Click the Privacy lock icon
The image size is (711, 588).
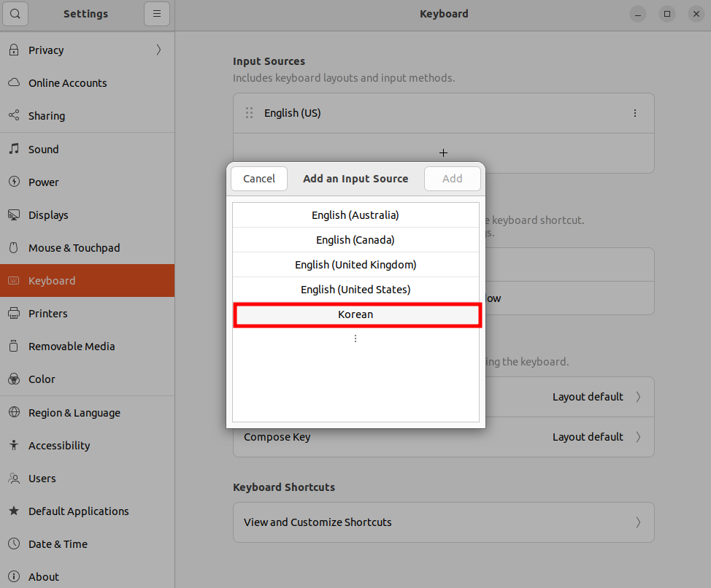point(14,50)
